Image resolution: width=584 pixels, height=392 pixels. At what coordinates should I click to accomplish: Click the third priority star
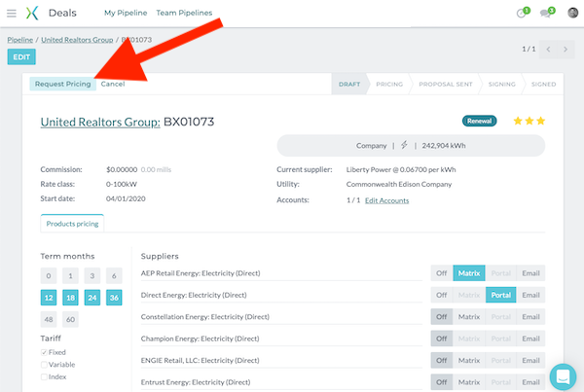pyautogui.click(x=541, y=121)
